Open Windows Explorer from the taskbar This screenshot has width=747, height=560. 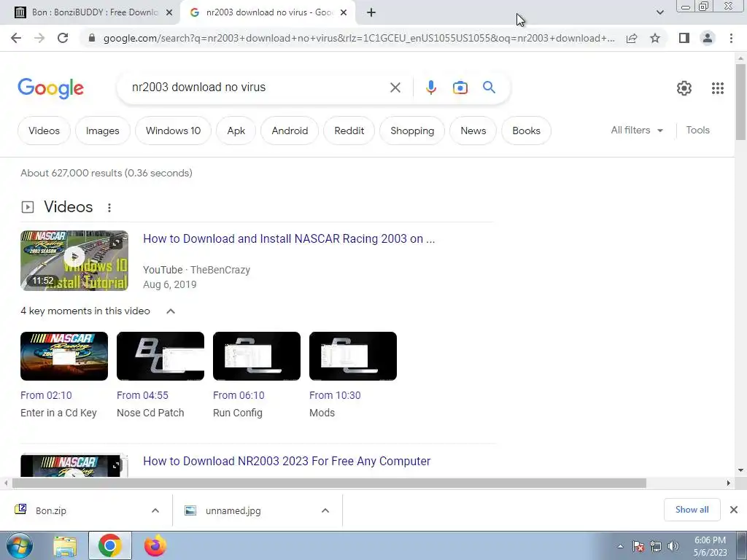coord(65,545)
